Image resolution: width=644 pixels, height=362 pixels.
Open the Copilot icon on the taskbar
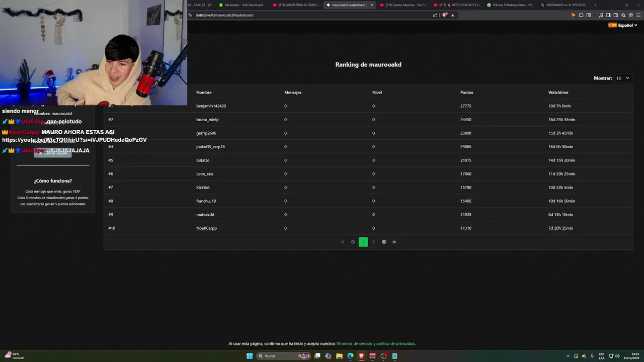(329, 356)
